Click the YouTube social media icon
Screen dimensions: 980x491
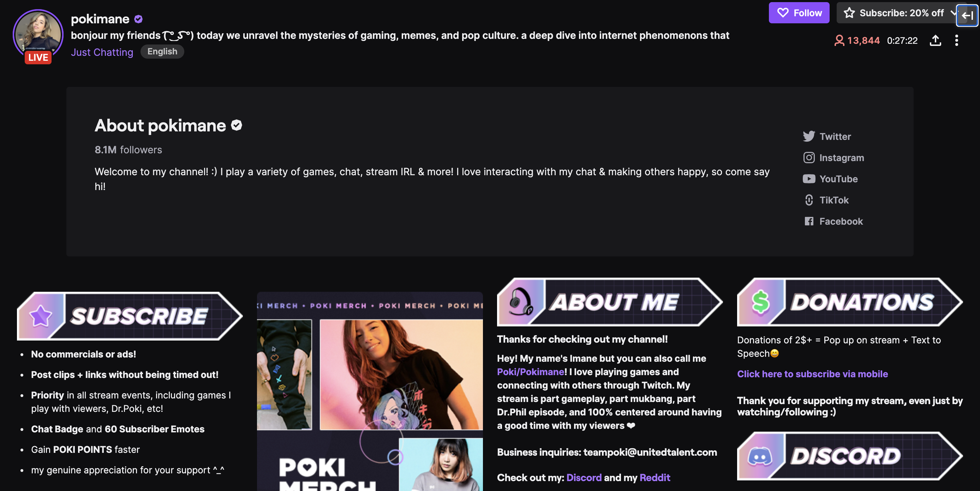[809, 179]
